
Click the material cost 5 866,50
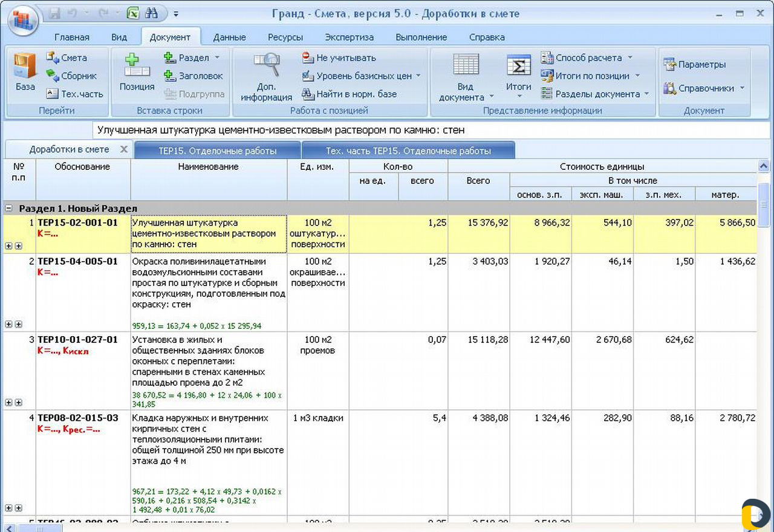[738, 223]
